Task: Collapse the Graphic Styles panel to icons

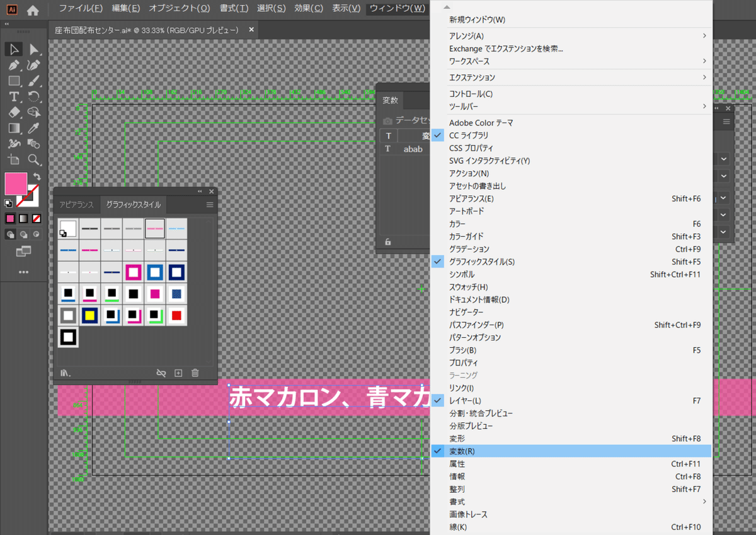Action: 200,192
